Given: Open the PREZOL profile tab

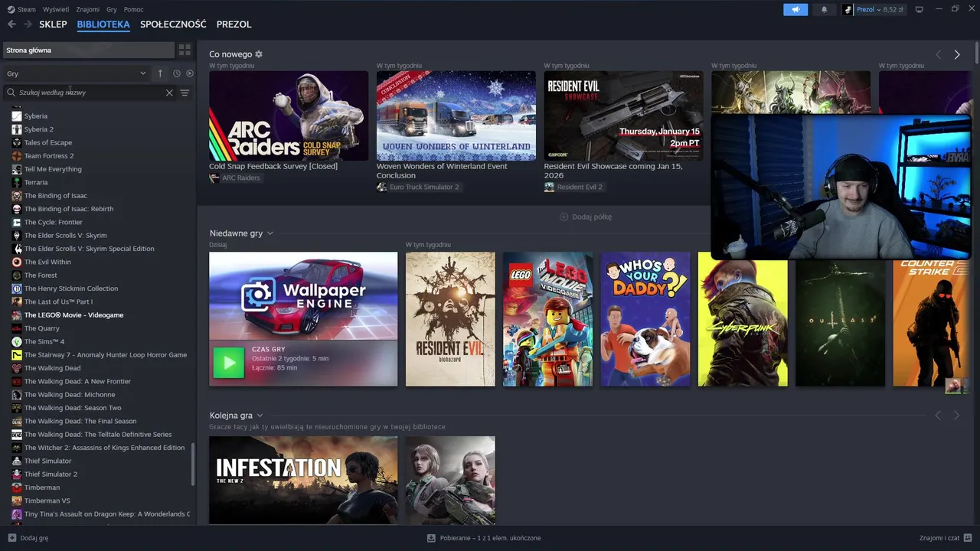Looking at the screenshot, I should click(234, 24).
